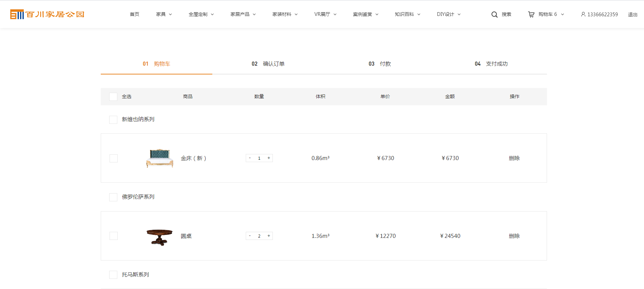Switch to the 02 确认订单 step
This screenshot has height=289, width=644.
(268, 64)
